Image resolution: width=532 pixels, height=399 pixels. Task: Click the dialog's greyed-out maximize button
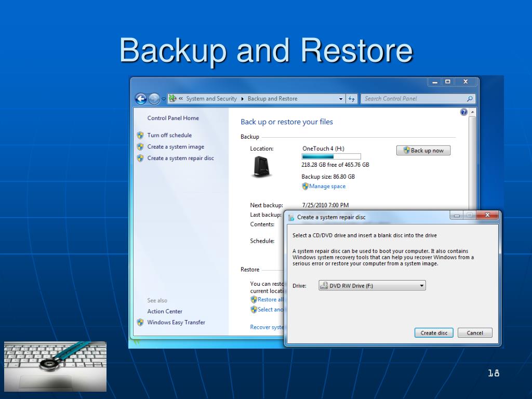[470, 215]
